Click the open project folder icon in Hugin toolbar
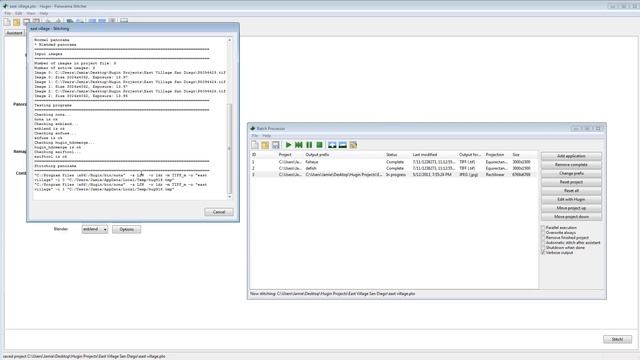The width and height of the screenshot is (640, 360). pos(17,22)
